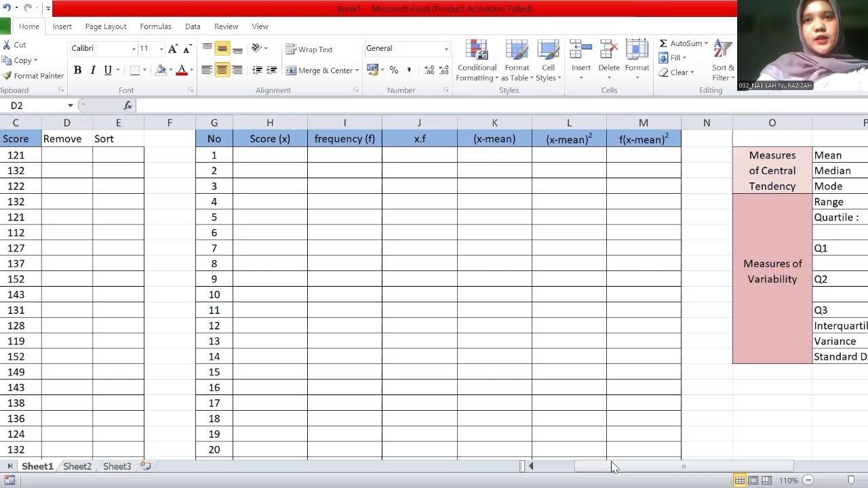Screen dimensions: 868x488
Task: Increase font size with Grow Font icon
Action: 173,49
